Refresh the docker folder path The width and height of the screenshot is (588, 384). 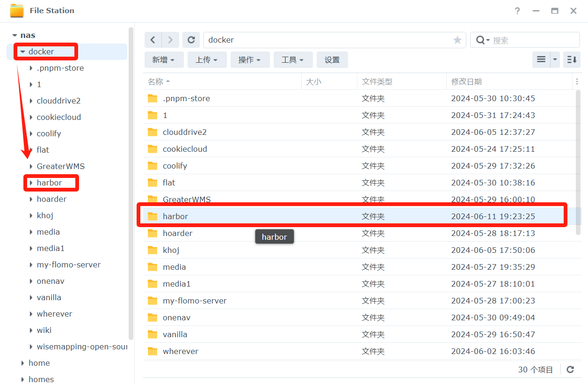[x=191, y=40]
